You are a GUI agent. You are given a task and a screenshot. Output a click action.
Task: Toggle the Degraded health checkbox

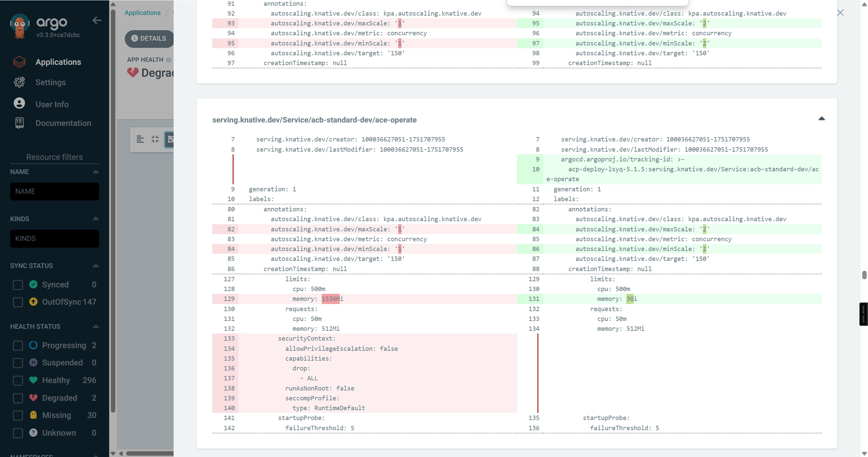[x=18, y=398]
